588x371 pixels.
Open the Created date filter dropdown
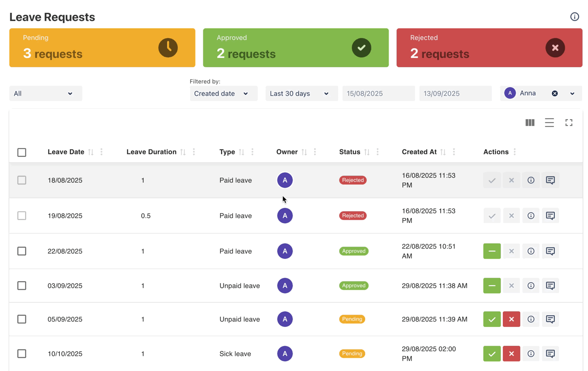(223, 93)
